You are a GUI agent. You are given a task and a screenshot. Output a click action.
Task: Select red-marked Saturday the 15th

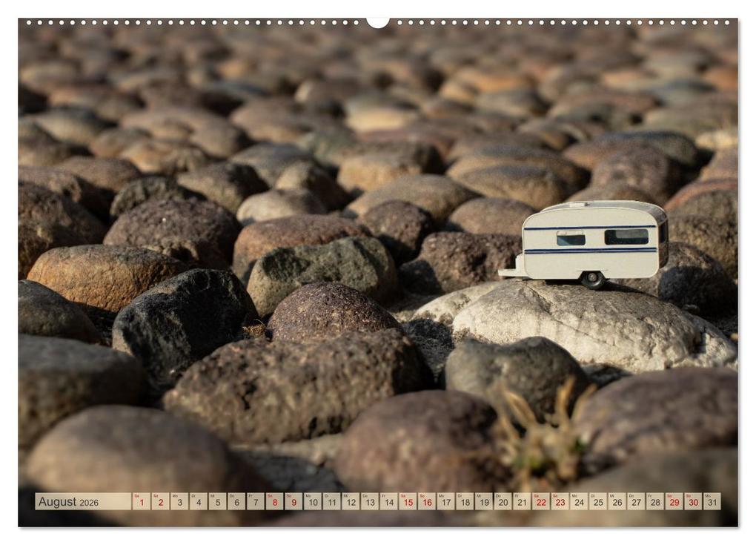tap(408, 501)
